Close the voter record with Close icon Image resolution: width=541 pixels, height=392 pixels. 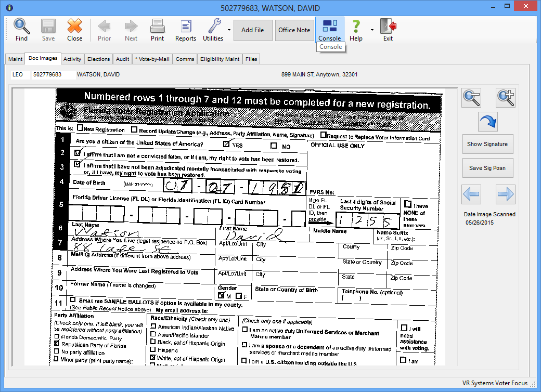74,30
